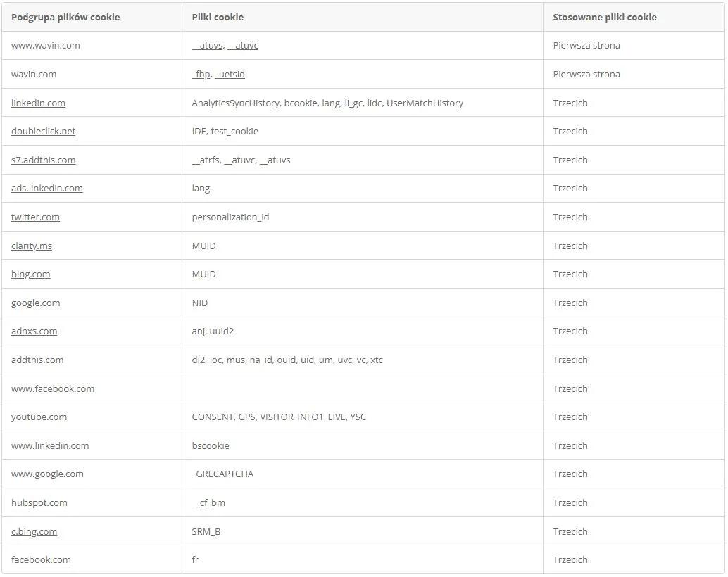Follow the s7.addthis.com link
Screen dimensions: 728x577
43,160
